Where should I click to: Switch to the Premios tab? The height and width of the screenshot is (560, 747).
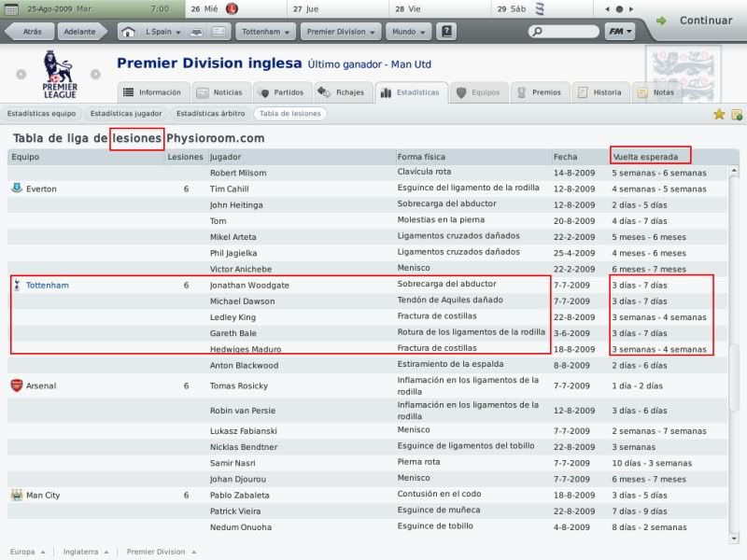[541, 92]
